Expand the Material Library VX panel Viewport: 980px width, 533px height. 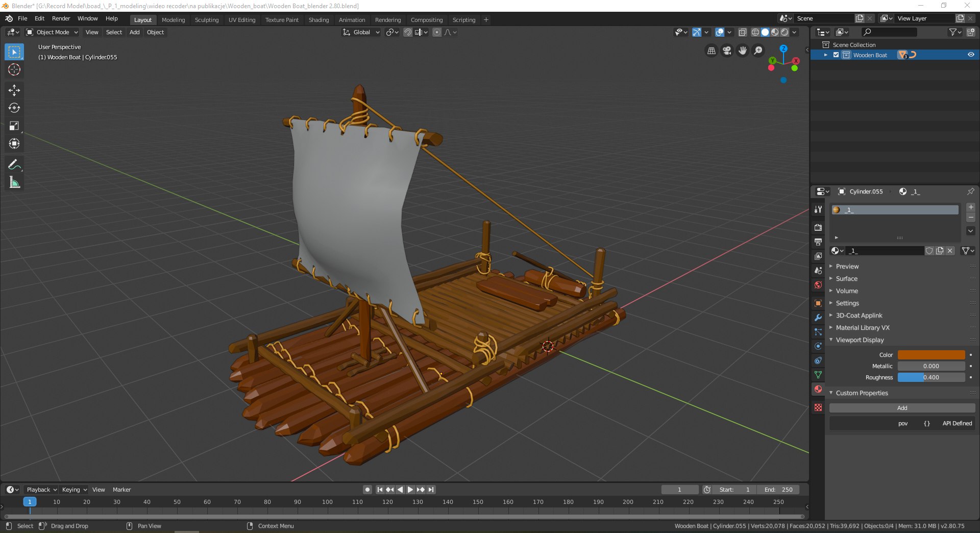(863, 328)
